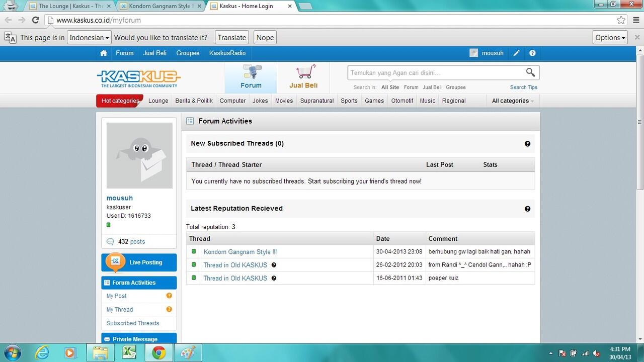Select Hot categories tab
Image resolution: width=644 pixels, height=362 pixels.
pos(120,101)
